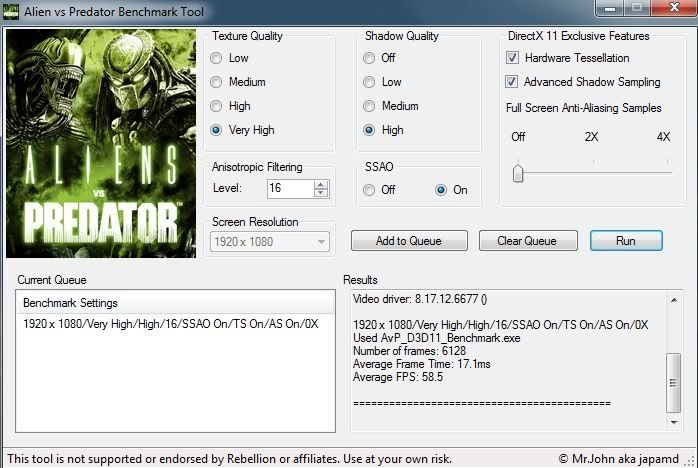Toggle Advanced Shadow Sampling checkbox
The height and width of the screenshot is (468, 698).
click(x=511, y=82)
